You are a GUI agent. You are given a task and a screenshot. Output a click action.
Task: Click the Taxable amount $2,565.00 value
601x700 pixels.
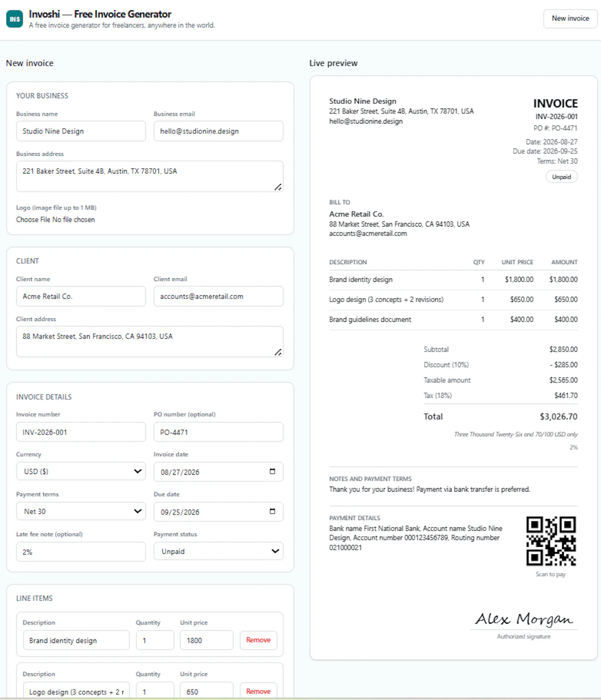point(563,380)
